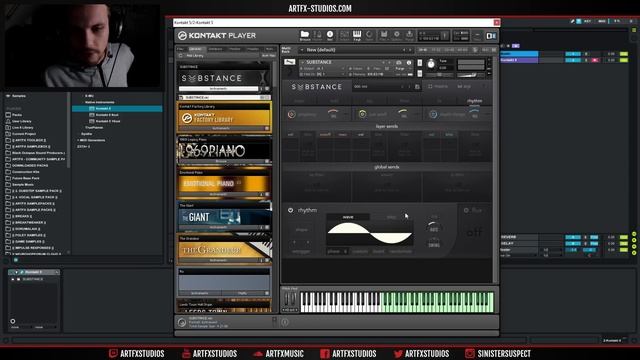Click the sine waveform display

[369, 233]
